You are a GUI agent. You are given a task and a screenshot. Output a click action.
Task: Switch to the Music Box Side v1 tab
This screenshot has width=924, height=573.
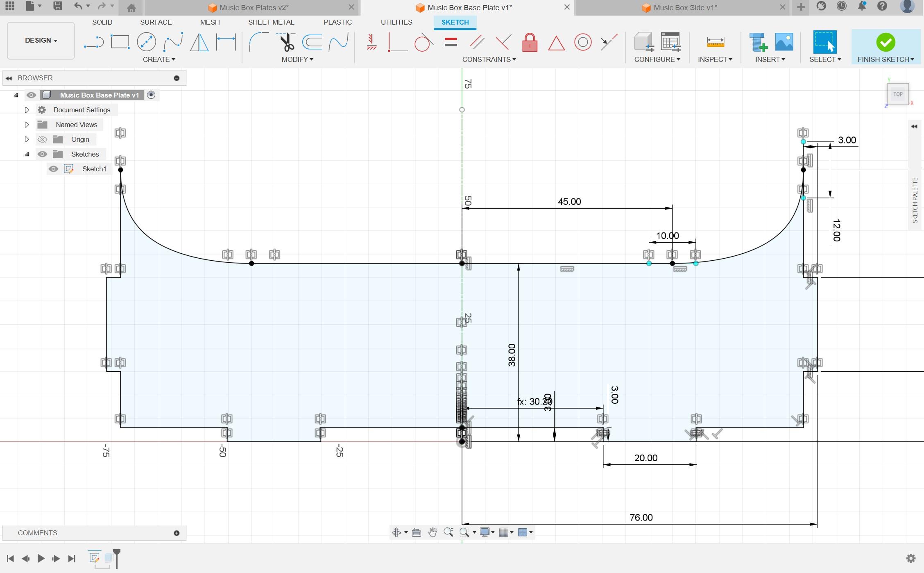685,7
